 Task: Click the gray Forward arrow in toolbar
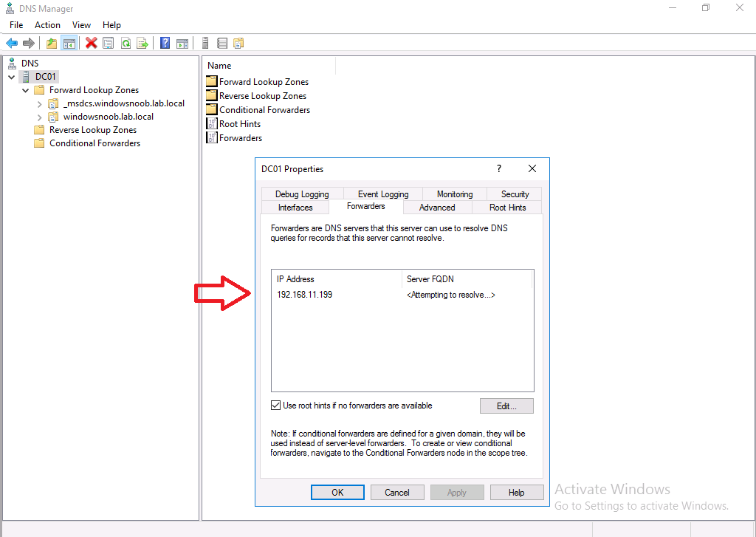pos(29,44)
